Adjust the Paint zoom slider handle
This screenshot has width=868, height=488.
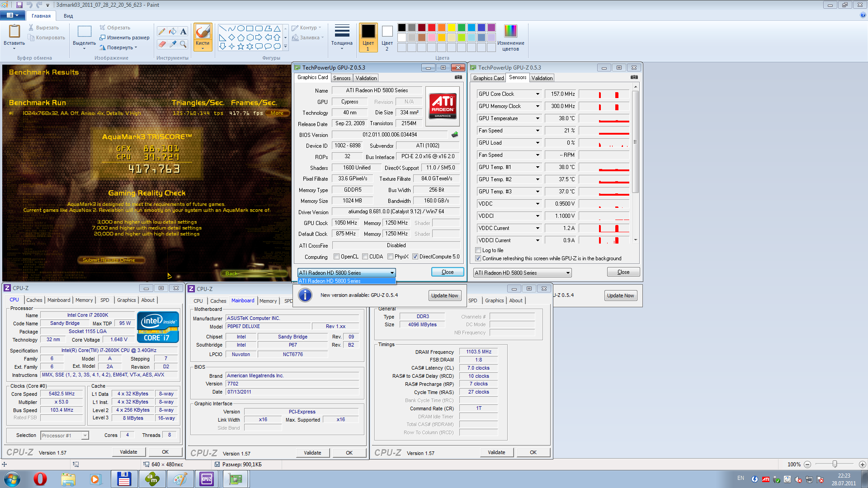point(835,464)
